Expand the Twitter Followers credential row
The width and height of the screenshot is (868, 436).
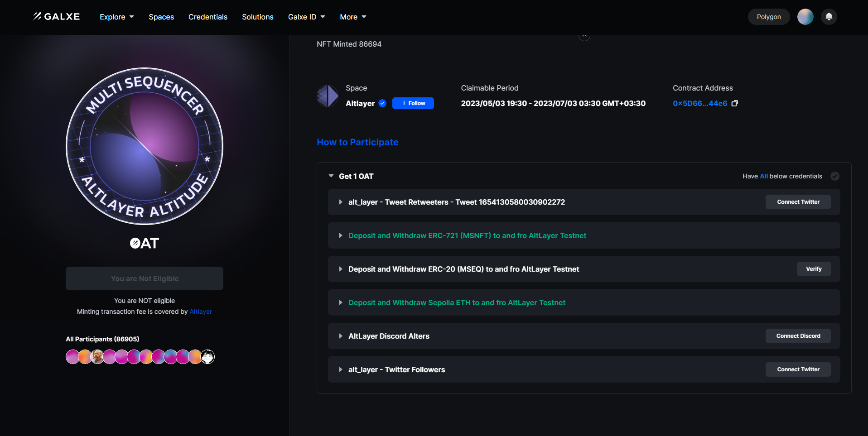click(x=341, y=369)
